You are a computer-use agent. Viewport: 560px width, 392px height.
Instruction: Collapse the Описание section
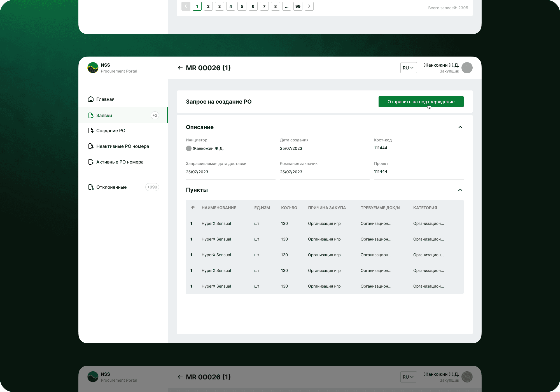(x=460, y=127)
